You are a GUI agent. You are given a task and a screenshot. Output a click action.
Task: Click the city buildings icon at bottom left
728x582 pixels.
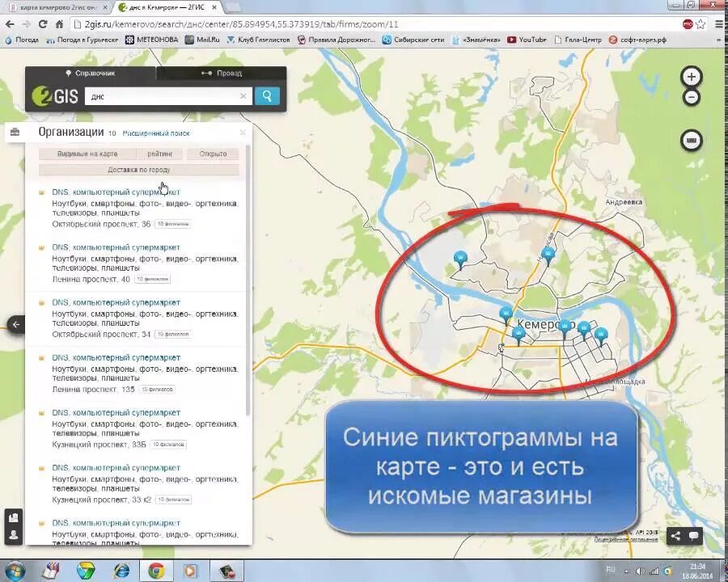[x=14, y=517]
